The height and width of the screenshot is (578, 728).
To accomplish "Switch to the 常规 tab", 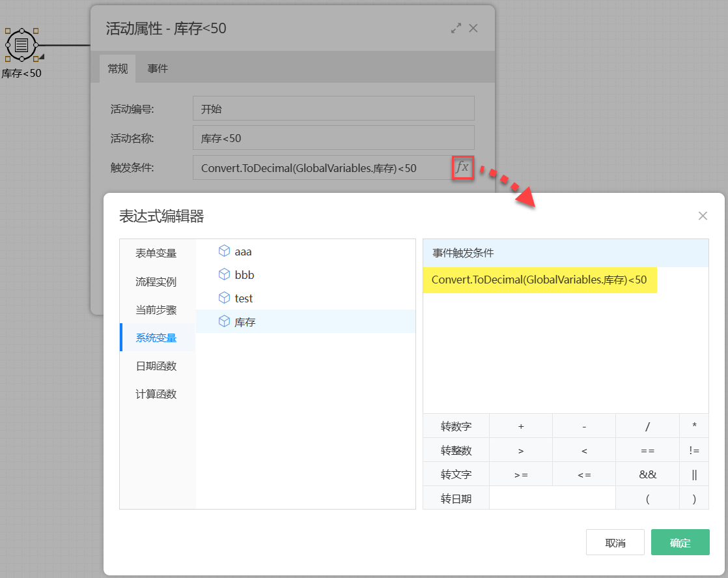I will click(x=118, y=68).
